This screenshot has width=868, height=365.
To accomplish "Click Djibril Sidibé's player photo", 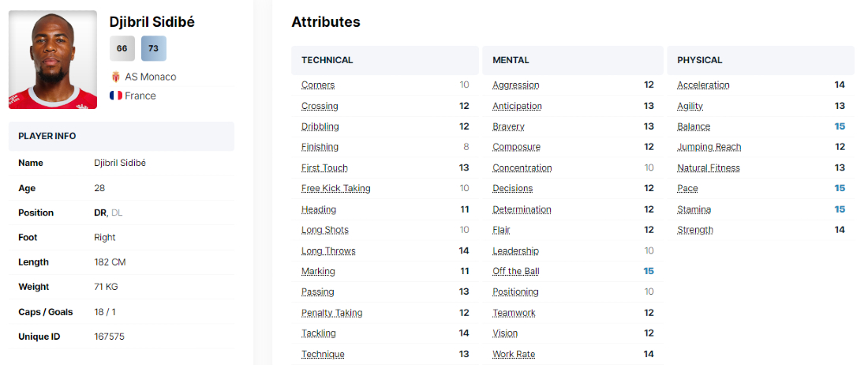I will pos(53,60).
